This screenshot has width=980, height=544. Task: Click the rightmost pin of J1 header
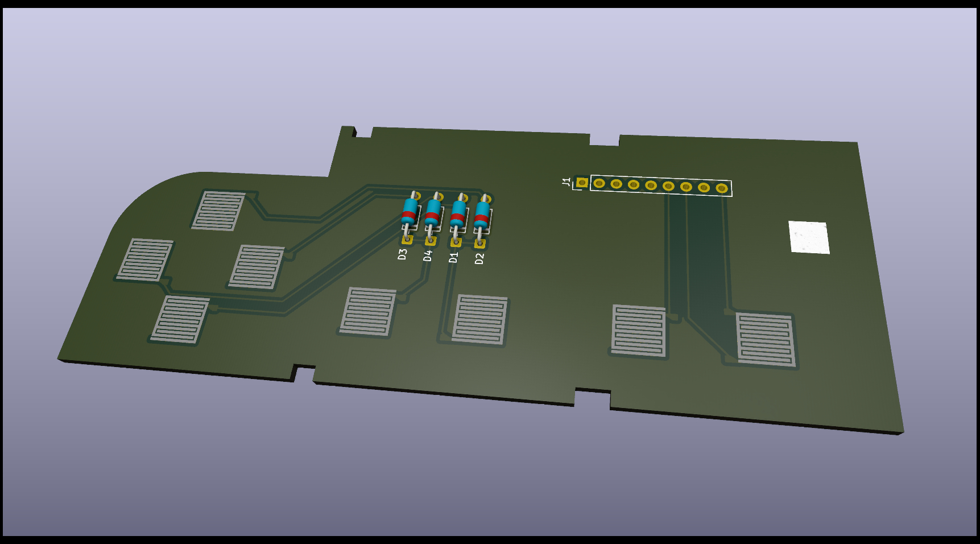pos(721,188)
